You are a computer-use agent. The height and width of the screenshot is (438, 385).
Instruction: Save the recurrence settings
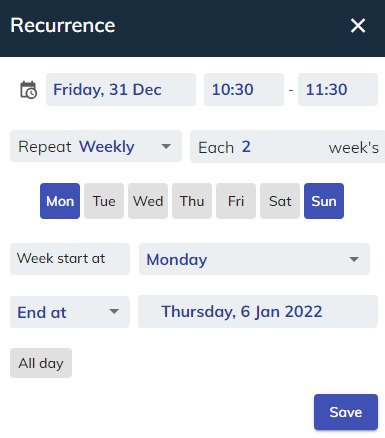(346, 412)
